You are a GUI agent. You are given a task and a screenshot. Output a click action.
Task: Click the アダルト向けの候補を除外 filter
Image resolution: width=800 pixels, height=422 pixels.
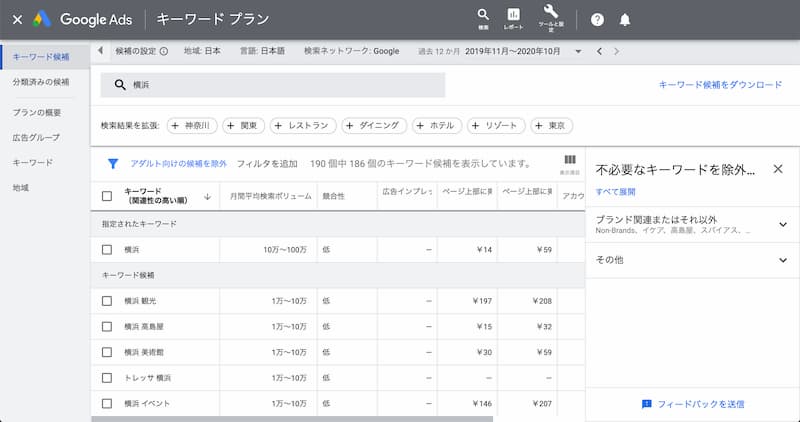(x=178, y=164)
